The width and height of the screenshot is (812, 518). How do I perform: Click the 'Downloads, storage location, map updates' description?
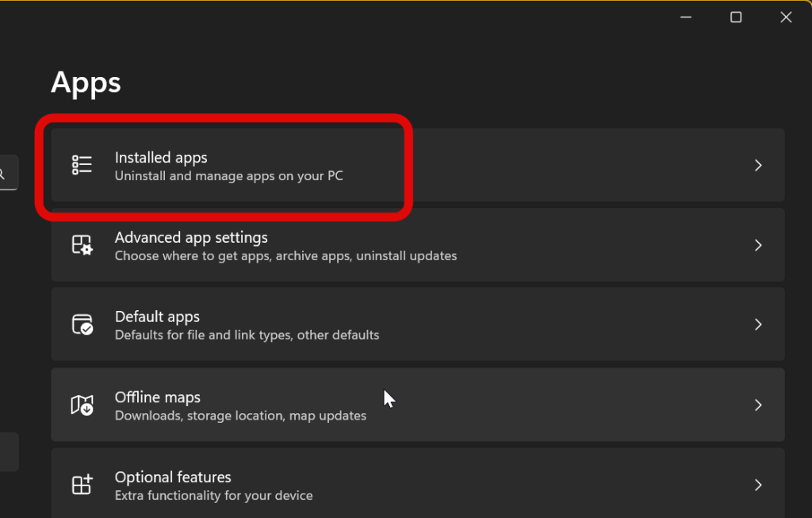click(x=240, y=416)
